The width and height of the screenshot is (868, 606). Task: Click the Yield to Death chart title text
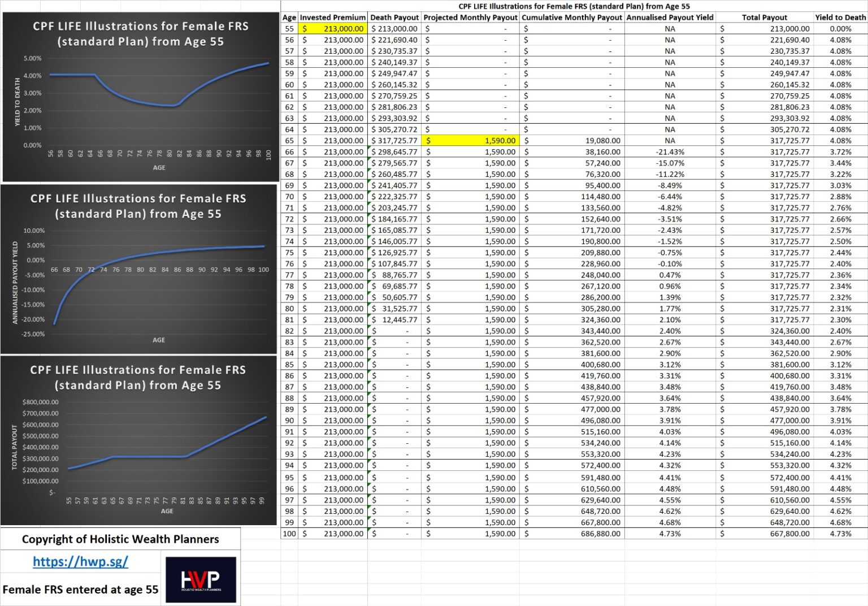(139, 34)
